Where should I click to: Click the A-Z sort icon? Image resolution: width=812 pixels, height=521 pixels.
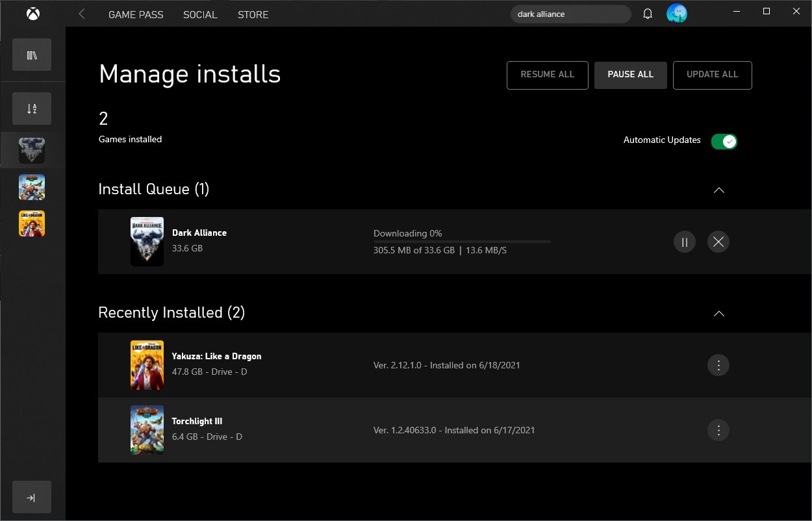point(32,108)
